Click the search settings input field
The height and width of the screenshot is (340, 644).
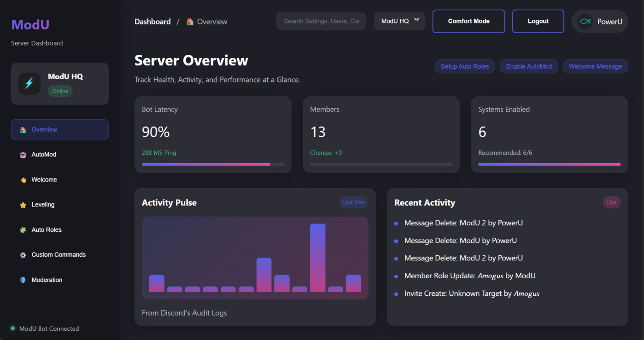click(x=321, y=21)
